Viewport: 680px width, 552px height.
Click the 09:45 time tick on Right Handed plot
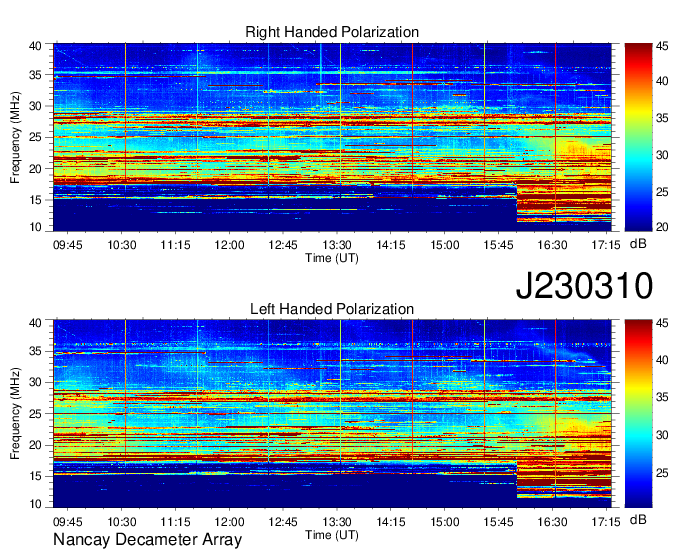[x=67, y=245]
